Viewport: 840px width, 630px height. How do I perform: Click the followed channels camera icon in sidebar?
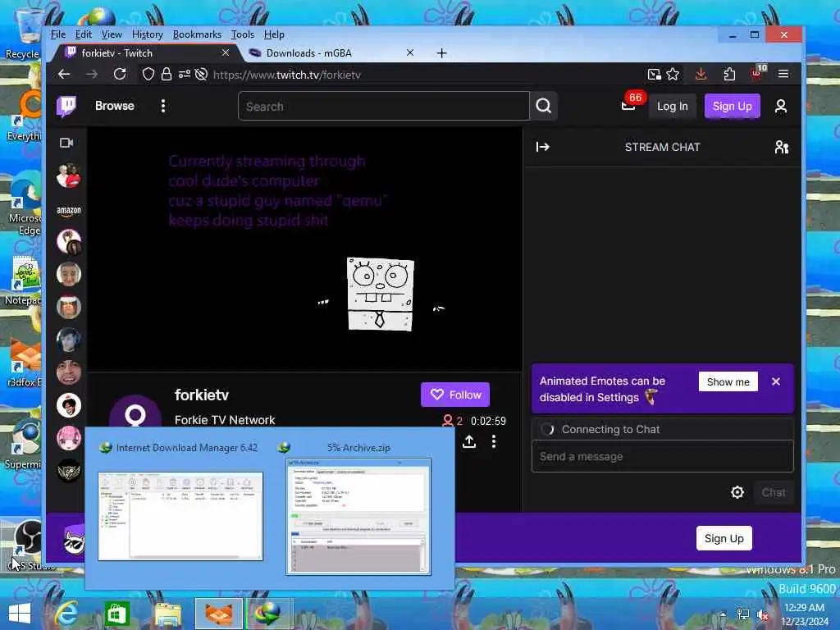click(x=66, y=143)
